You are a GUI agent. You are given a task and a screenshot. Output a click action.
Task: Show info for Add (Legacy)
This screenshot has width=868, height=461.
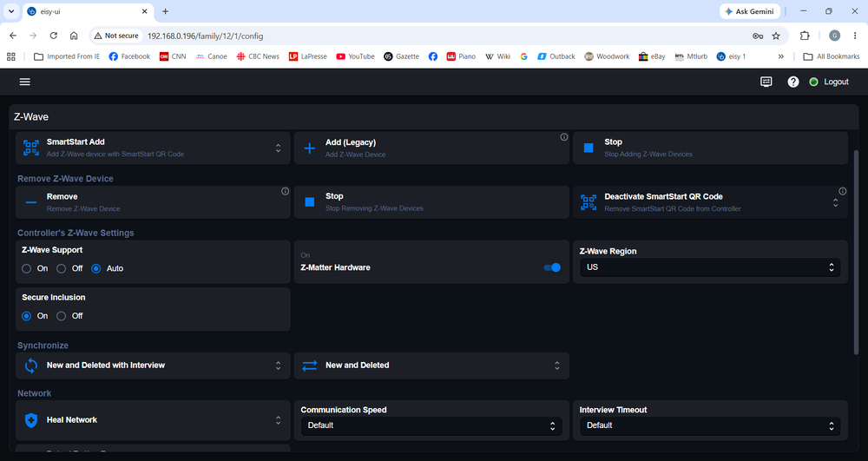tap(563, 137)
